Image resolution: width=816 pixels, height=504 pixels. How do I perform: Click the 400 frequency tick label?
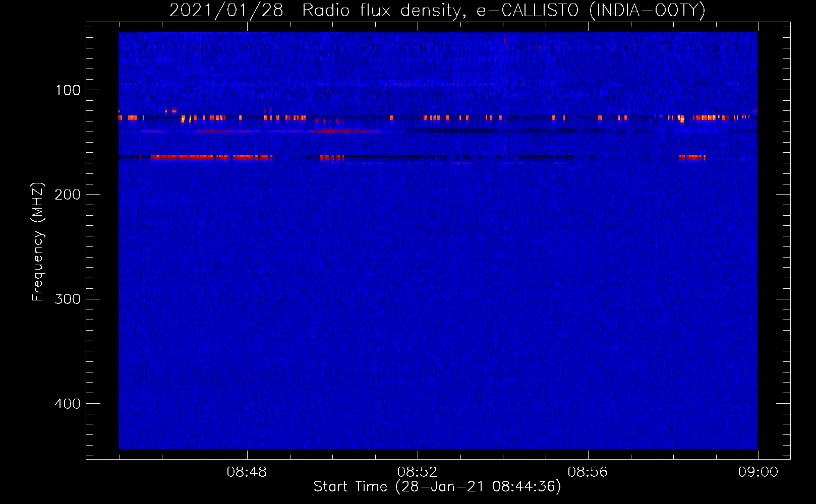(x=68, y=404)
